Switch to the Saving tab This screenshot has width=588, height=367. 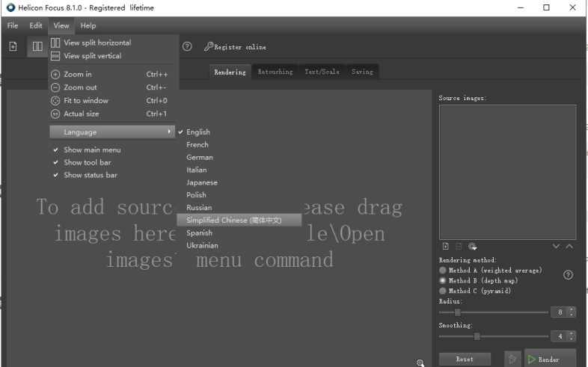click(362, 72)
